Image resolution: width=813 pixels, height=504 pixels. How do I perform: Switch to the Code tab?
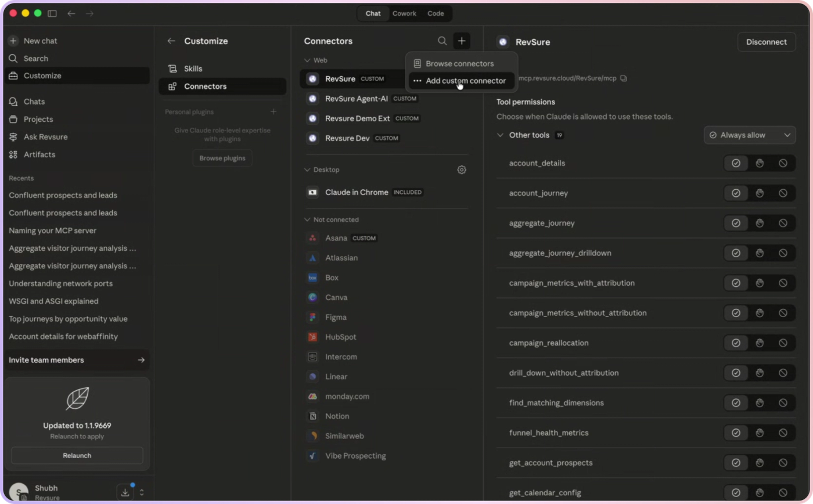coord(436,13)
